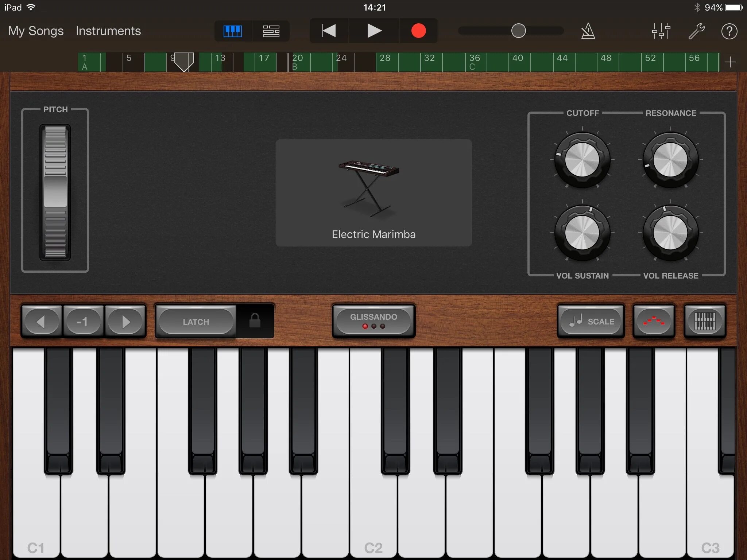The width and height of the screenshot is (747, 560).
Task: Go back to My Songs
Action: tap(36, 31)
